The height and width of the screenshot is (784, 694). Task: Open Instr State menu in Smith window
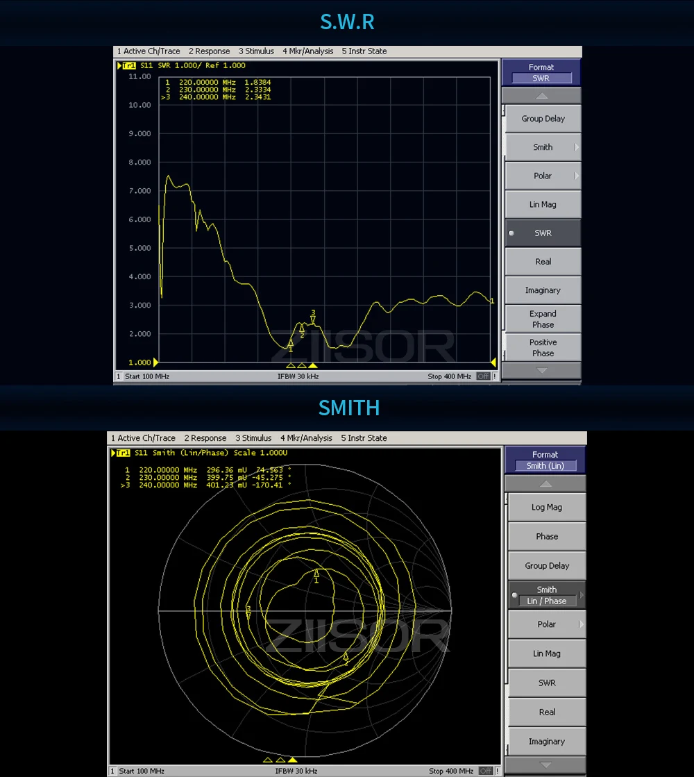(x=364, y=438)
